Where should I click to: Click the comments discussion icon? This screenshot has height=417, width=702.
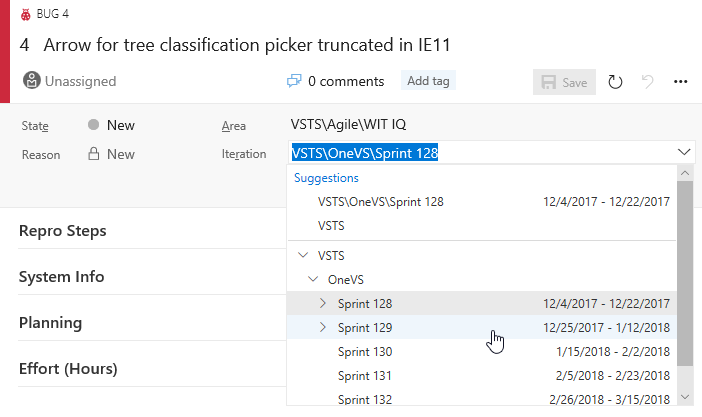tap(294, 81)
